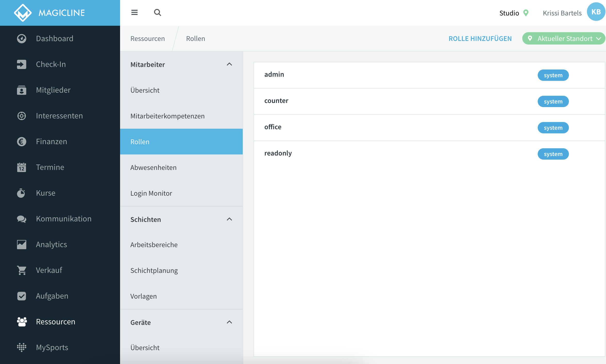
Task: Open the office role row
Action: 430,128
